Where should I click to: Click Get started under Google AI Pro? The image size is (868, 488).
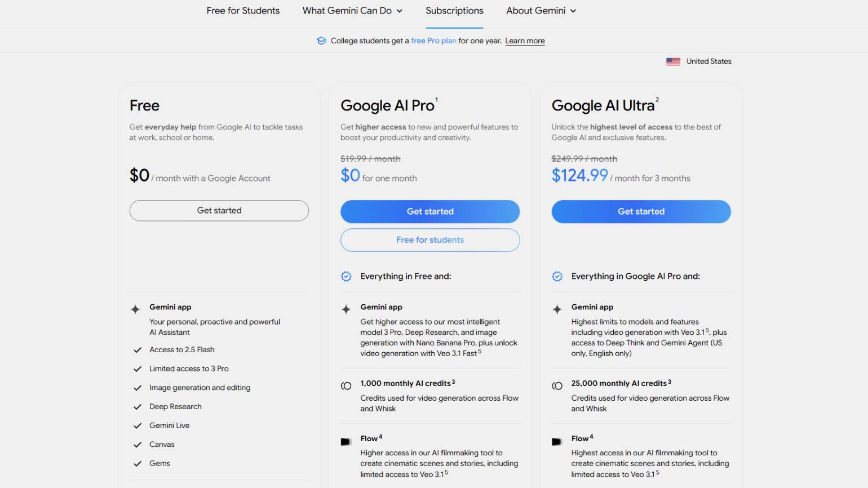(x=430, y=211)
